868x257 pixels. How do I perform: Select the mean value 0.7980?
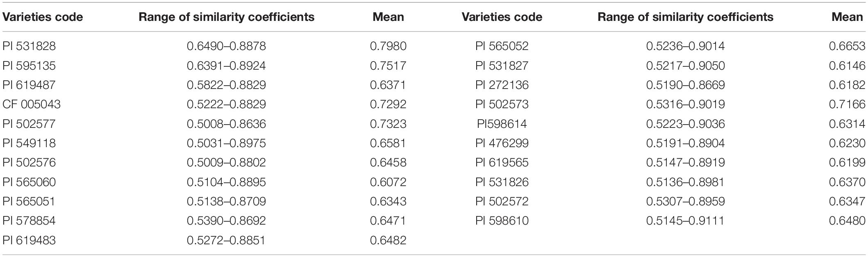click(388, 46)
